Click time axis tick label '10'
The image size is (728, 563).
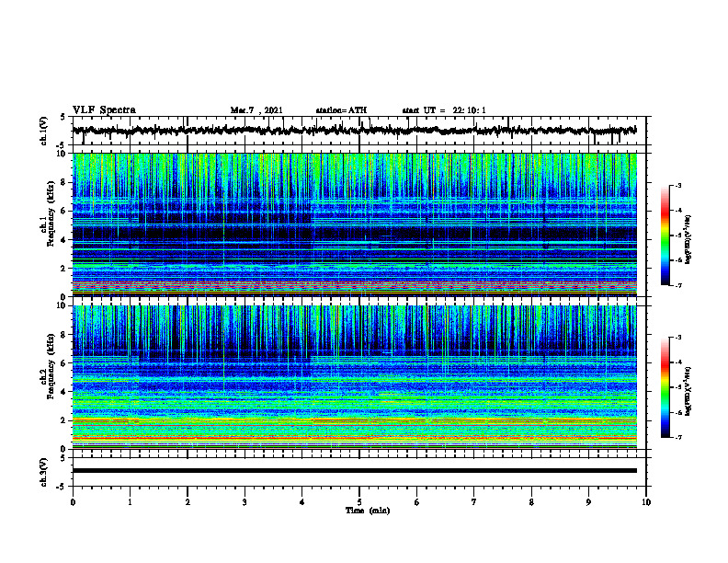tap(646, 502)
